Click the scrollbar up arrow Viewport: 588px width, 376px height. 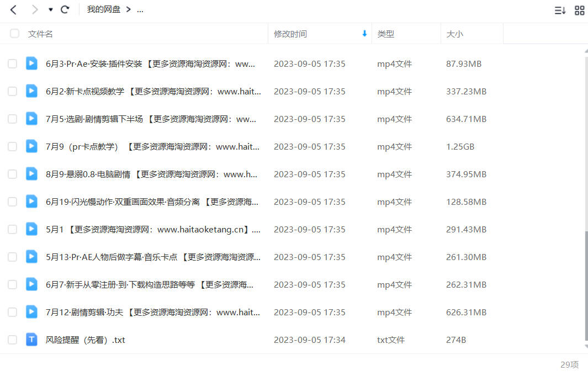(586, 51)
